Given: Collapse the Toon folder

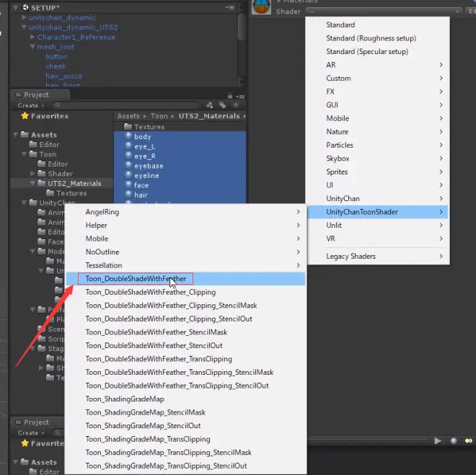Looking at the screenshot, I should pyautogui.click(x=24, y=154).
